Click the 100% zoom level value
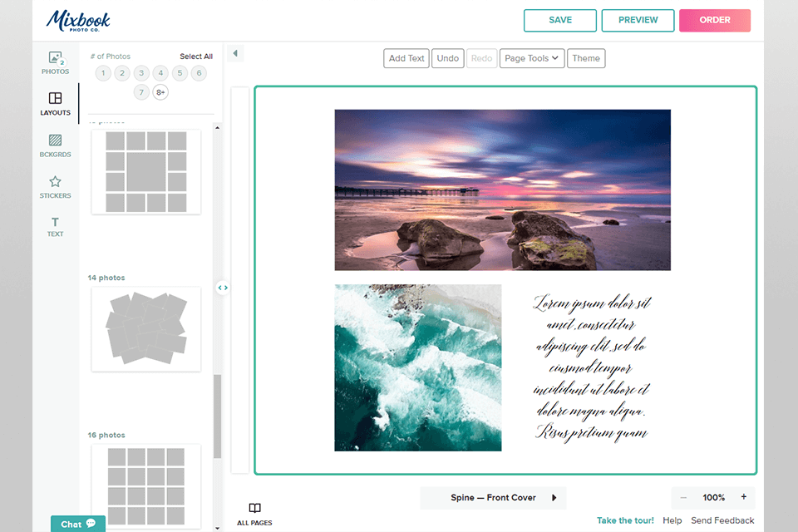 [x=713, y=497]
